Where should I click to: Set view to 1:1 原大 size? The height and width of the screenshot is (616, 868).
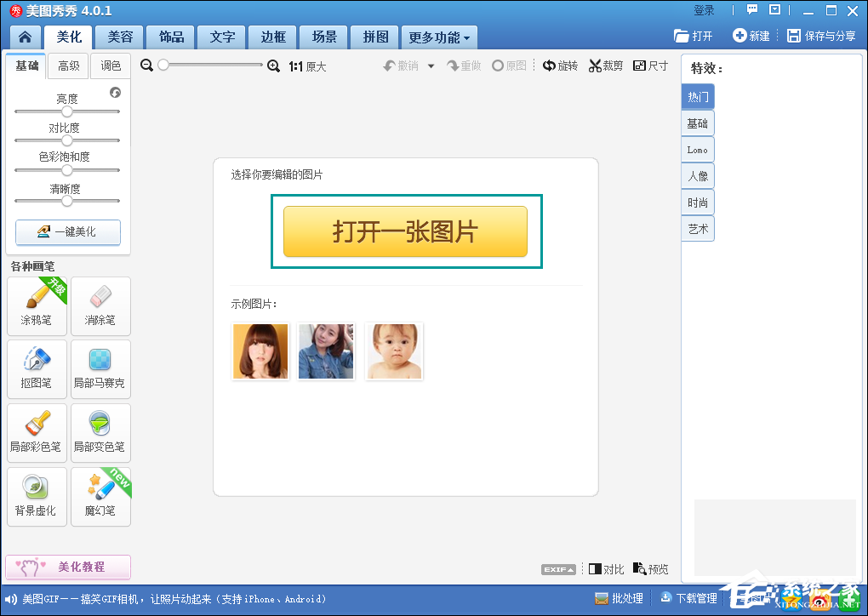[307, 66]
